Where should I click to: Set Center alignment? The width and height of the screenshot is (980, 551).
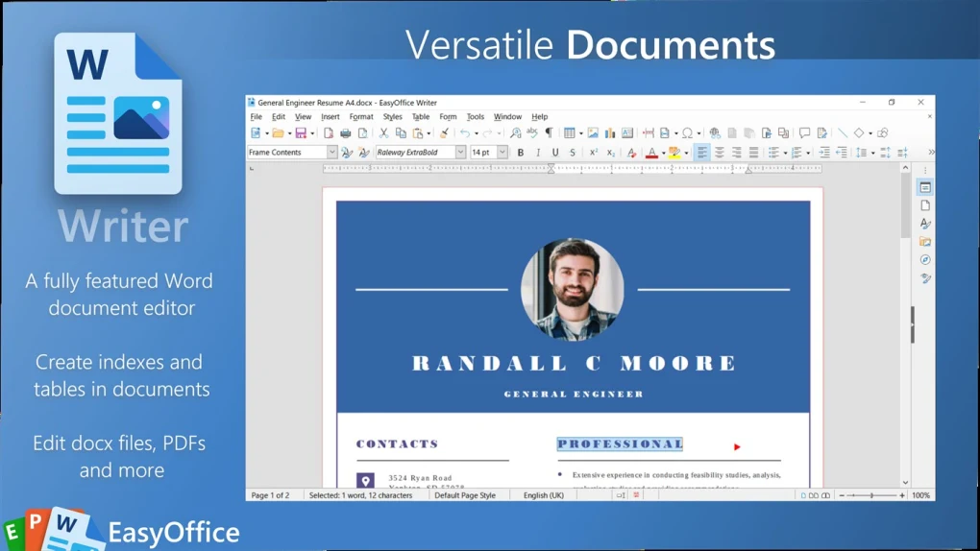click(x=720, y=153)
